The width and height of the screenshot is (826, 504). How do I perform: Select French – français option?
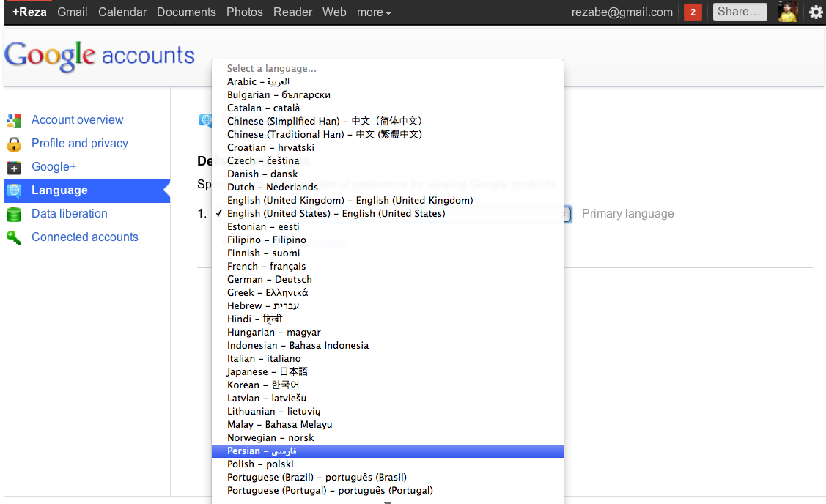pos(387,266)
